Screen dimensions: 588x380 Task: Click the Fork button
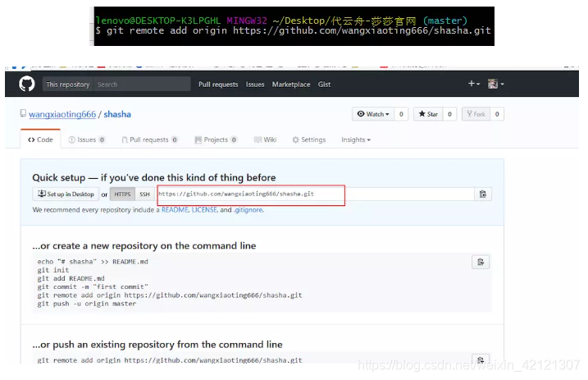click(476, 114)
